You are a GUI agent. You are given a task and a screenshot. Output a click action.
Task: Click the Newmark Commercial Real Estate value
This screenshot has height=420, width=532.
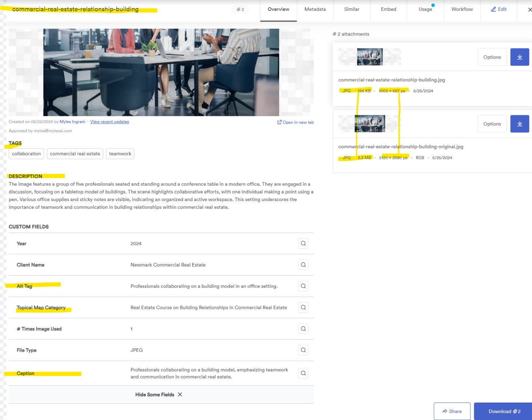(x=168, y=265)
